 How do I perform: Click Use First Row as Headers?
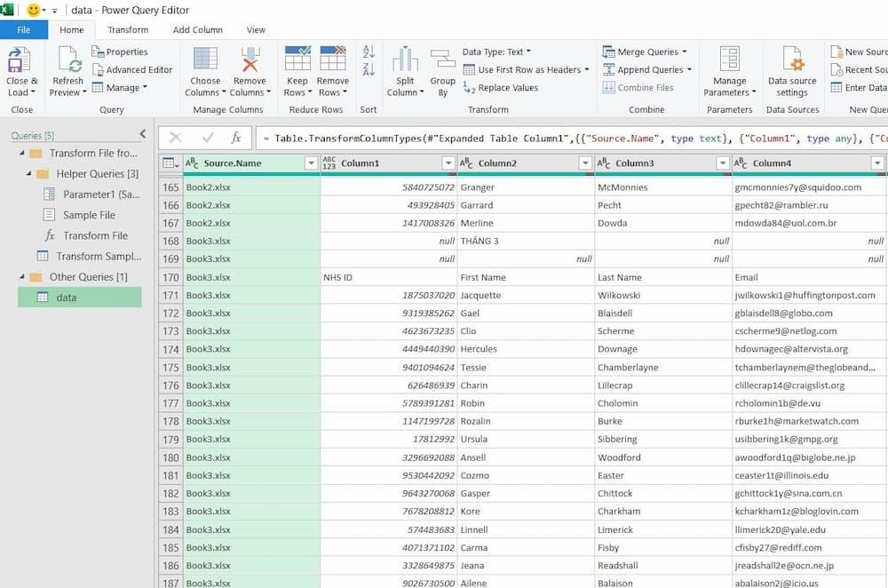[528, 69]
